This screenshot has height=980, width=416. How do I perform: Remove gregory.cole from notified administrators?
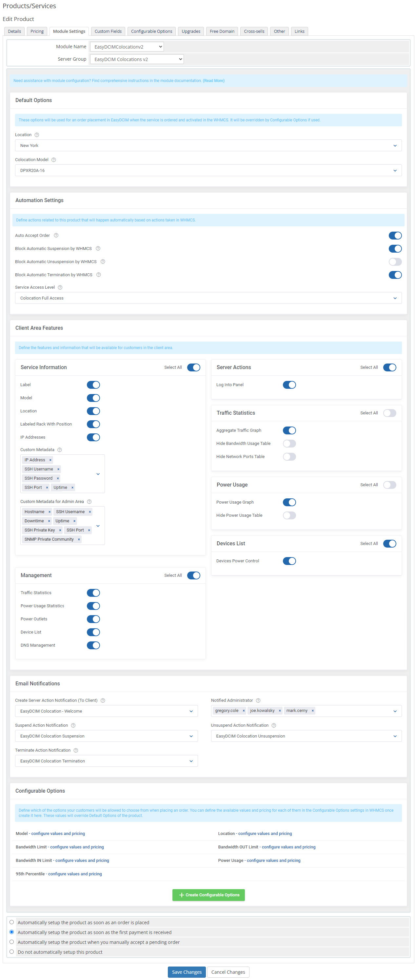click(x=244, y=711)
